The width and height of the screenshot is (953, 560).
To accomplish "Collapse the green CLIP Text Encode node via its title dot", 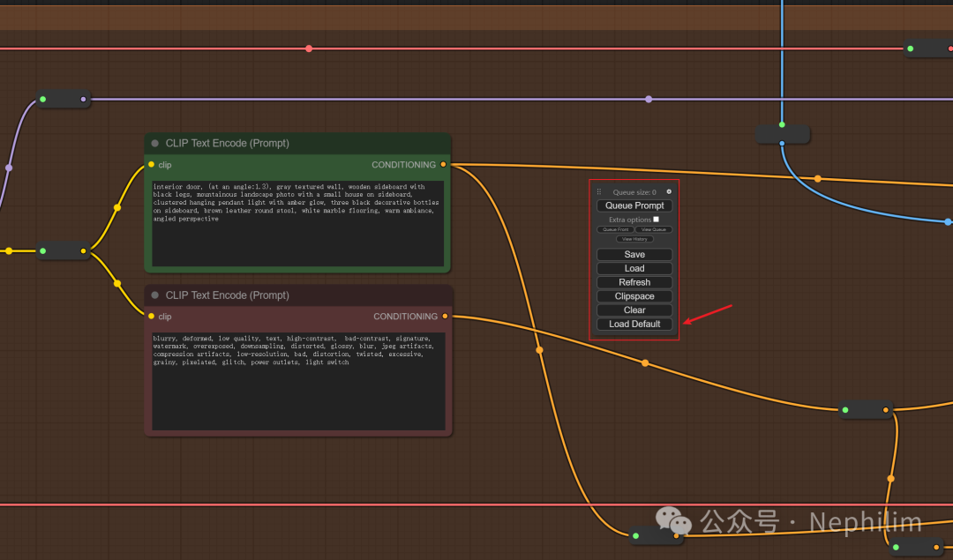I will point(155,144).
